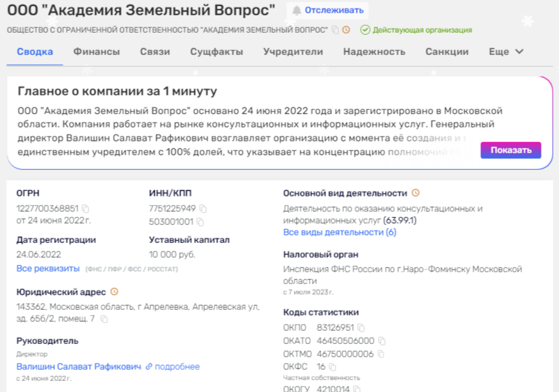The image size is (559, 392).
Task: Copy the INN 7751225949
Action: (x=203, y=209)
